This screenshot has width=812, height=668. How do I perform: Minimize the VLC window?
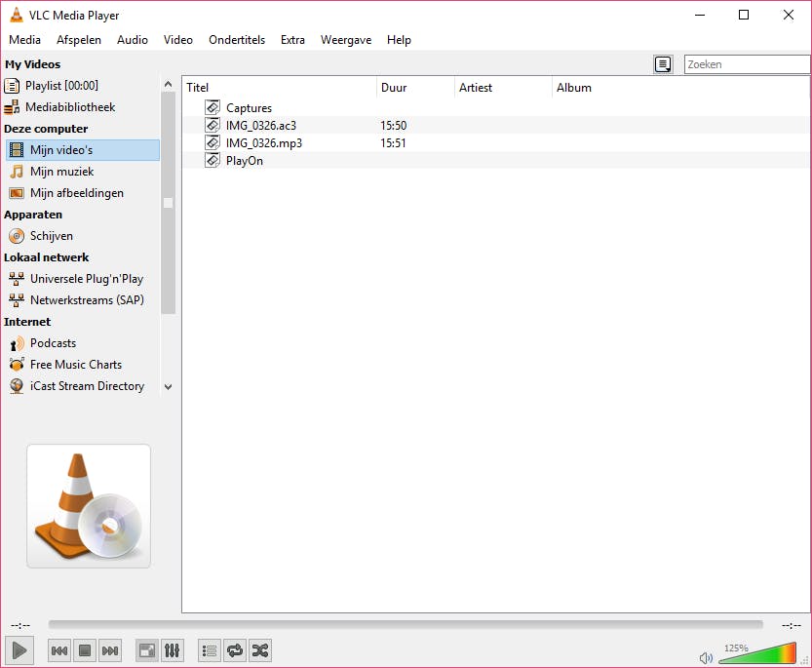point(700,15)
